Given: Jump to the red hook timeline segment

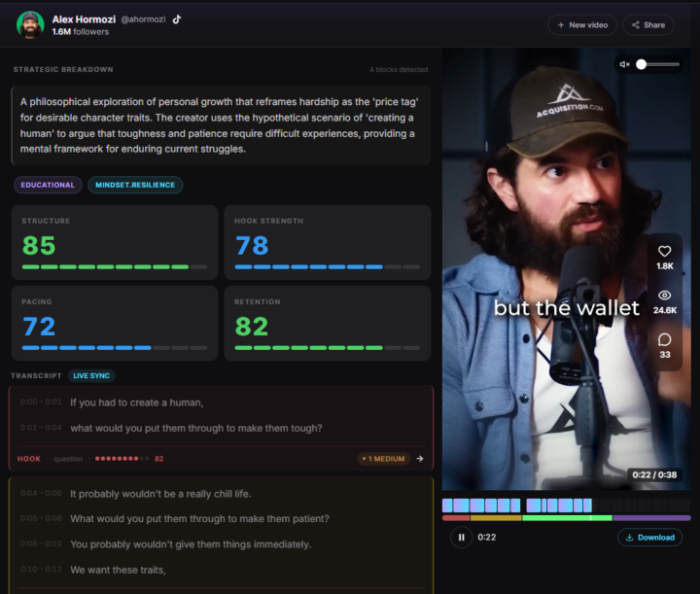Looking at the screenshot, I should point(456,518).
